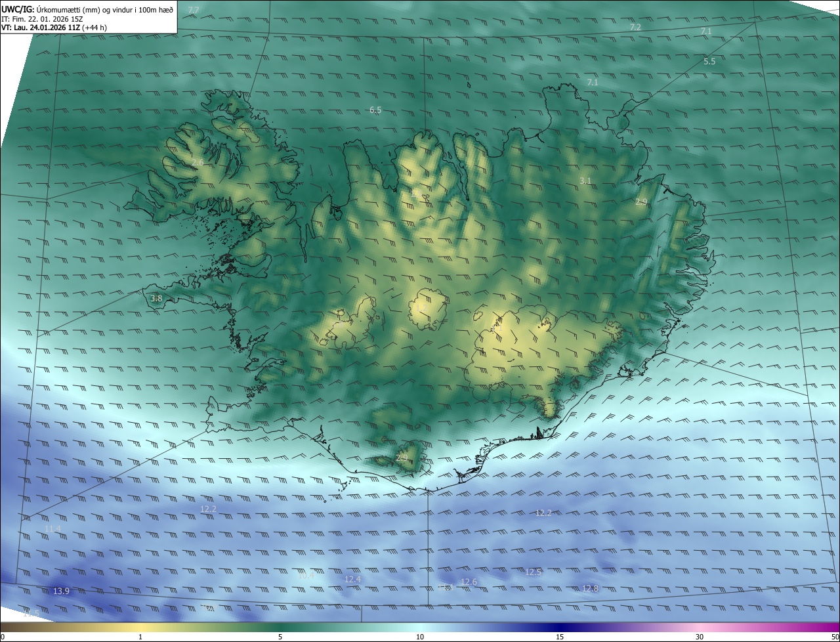Click the 5.5 value label on the map
Image resolution: width=840 pixels, height=642 pixels.
pyautogui.click(x=709, y=61)
